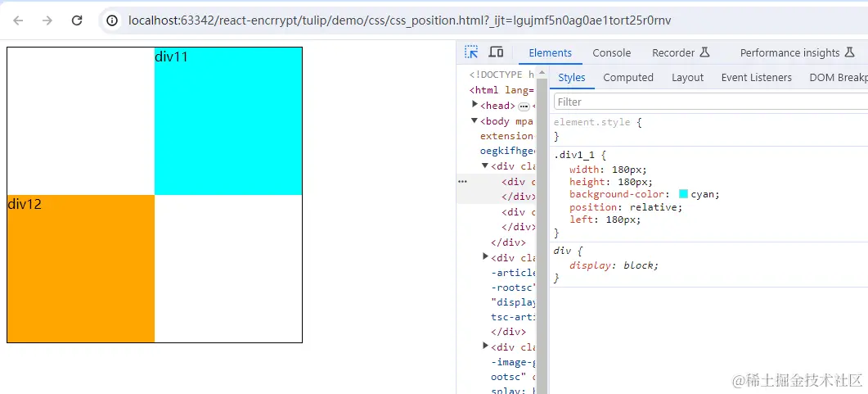Click the div11 text label
868x394 pixels.
172,57
